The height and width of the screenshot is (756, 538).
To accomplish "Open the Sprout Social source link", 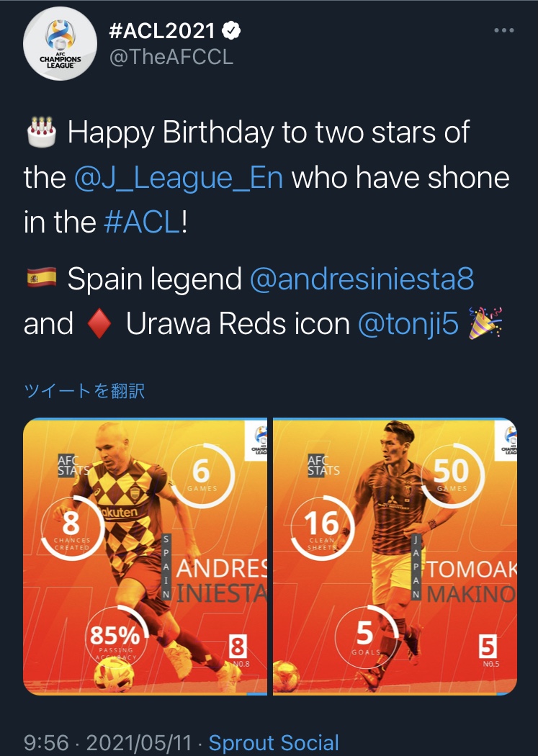I will pos(274,742).
